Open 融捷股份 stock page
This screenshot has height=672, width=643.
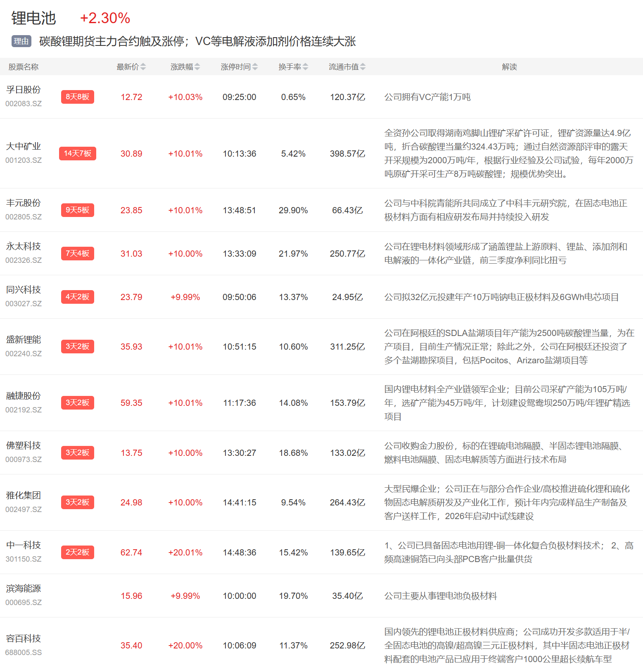pos(24,396)
